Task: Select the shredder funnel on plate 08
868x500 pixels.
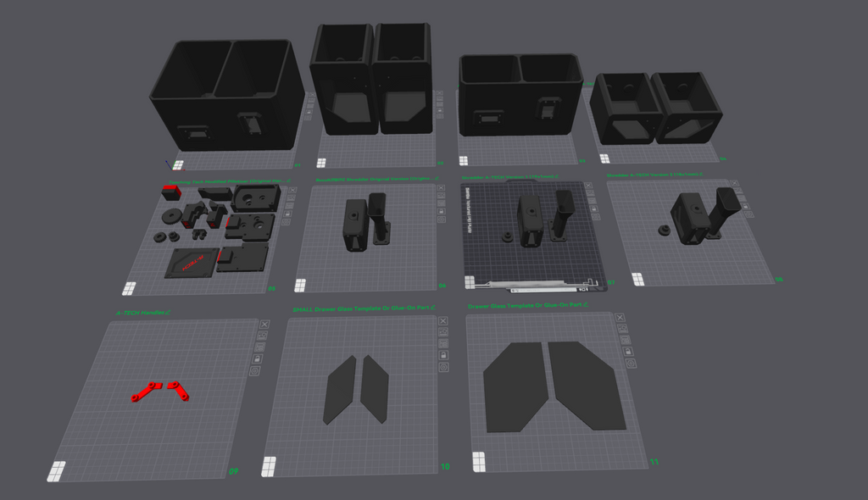Action: click(726, 212)
